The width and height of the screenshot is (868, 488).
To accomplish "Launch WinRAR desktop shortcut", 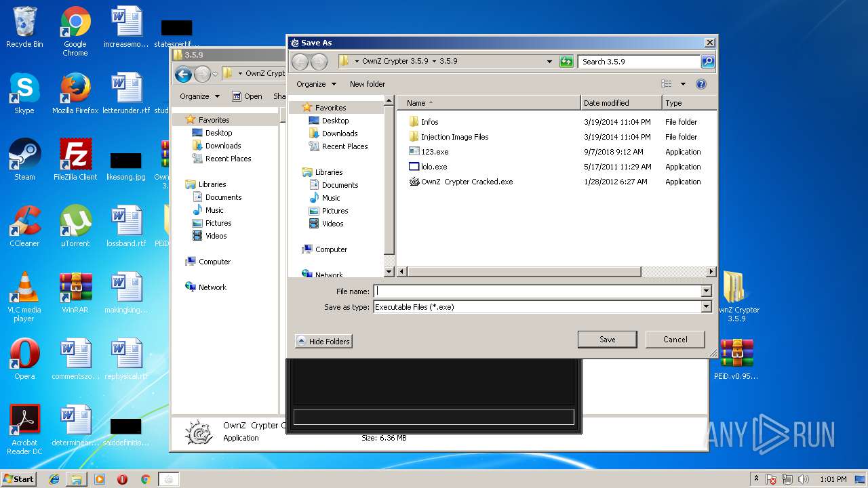I will (75, 293).
